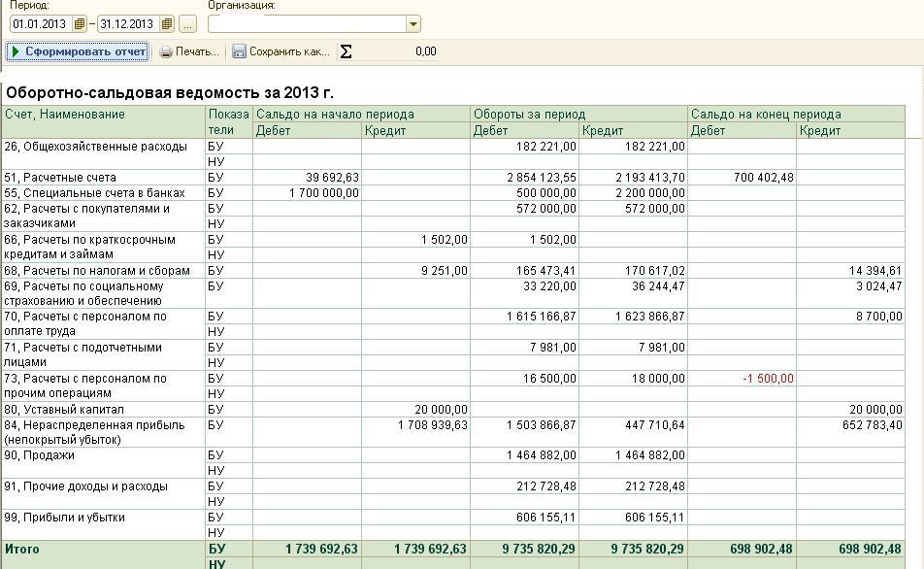The image size is (924, 569).
Task: Click into the end date field 31.12.2013
Action: click(128, 24)
